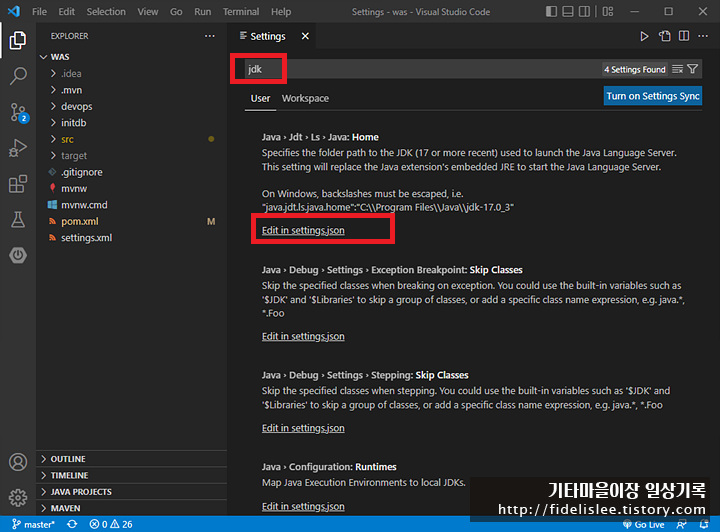Click Turn on Settings Sync button
Screen dimensions: 720x532
(653, 96)
